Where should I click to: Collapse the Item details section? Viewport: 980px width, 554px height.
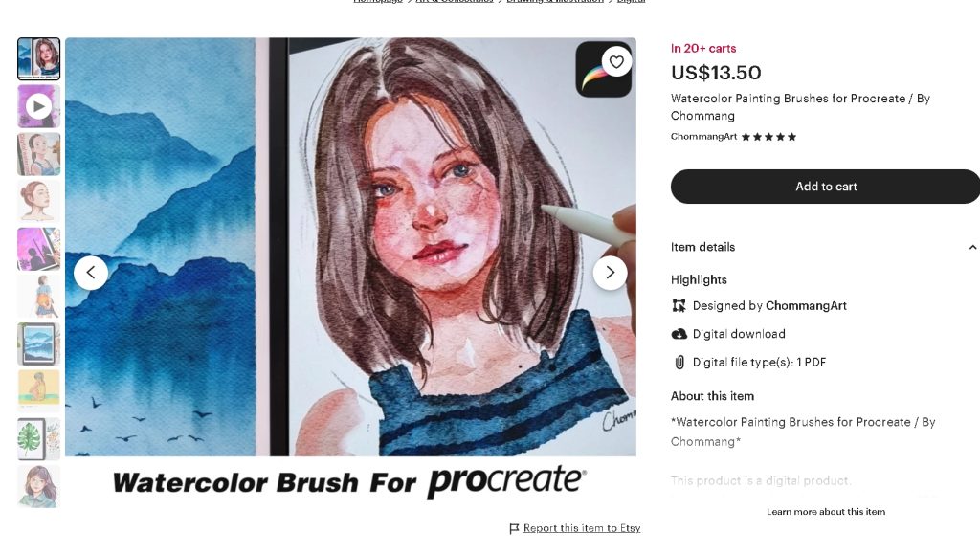coord(972,247)
